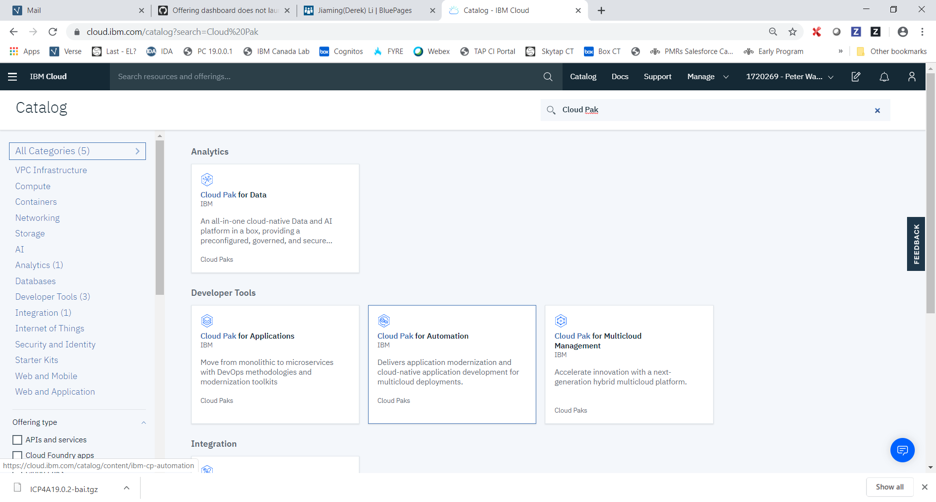Open a new browser tab
This screenshot has width=936, height=502.
pos(601,10)
